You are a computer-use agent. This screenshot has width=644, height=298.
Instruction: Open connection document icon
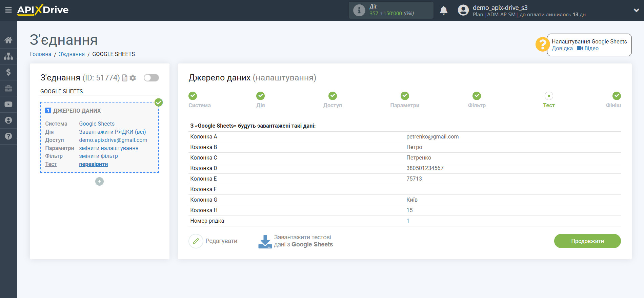click(x=125, y=78)
